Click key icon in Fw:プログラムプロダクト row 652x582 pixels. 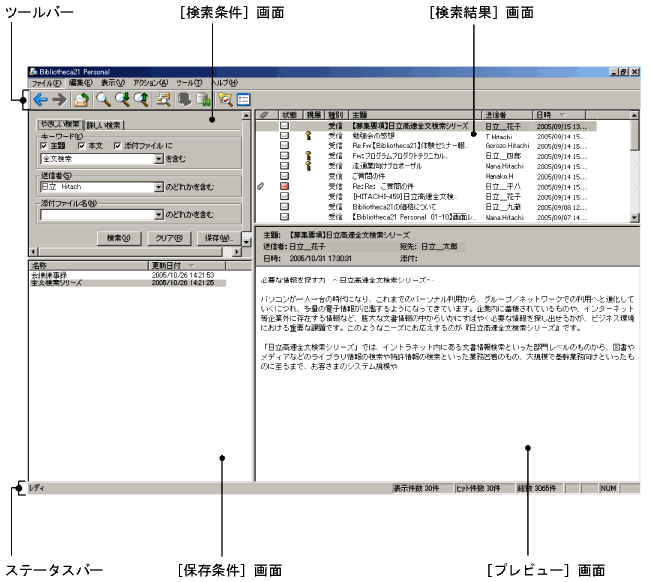[x=309, y=156]
